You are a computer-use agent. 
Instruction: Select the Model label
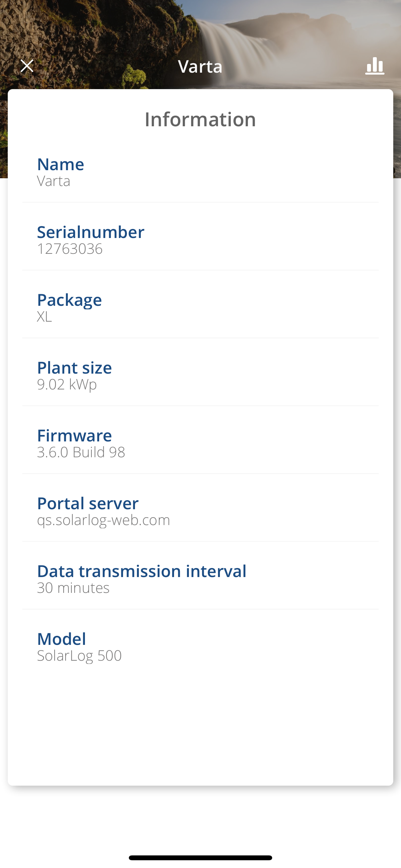(62, 639)
